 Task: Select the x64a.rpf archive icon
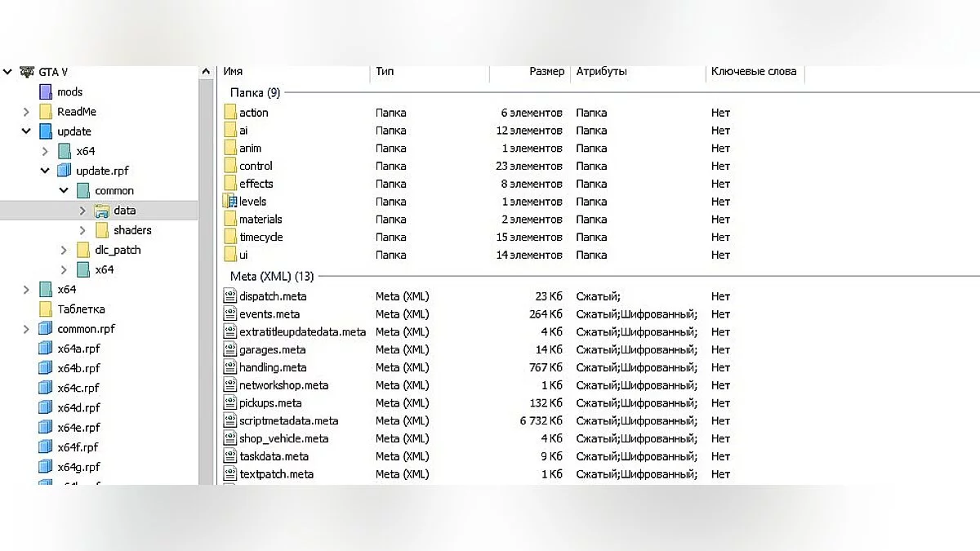tap(46, 349)
